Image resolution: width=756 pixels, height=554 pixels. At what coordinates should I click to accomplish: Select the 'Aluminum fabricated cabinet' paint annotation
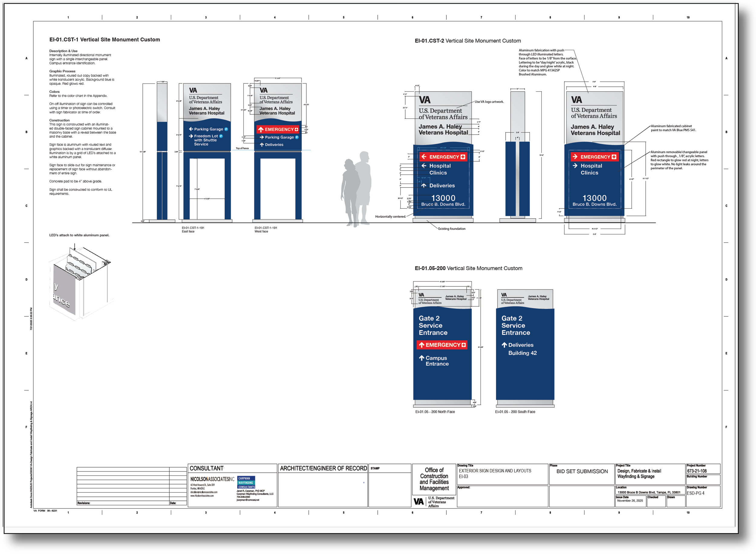[673, 128]
